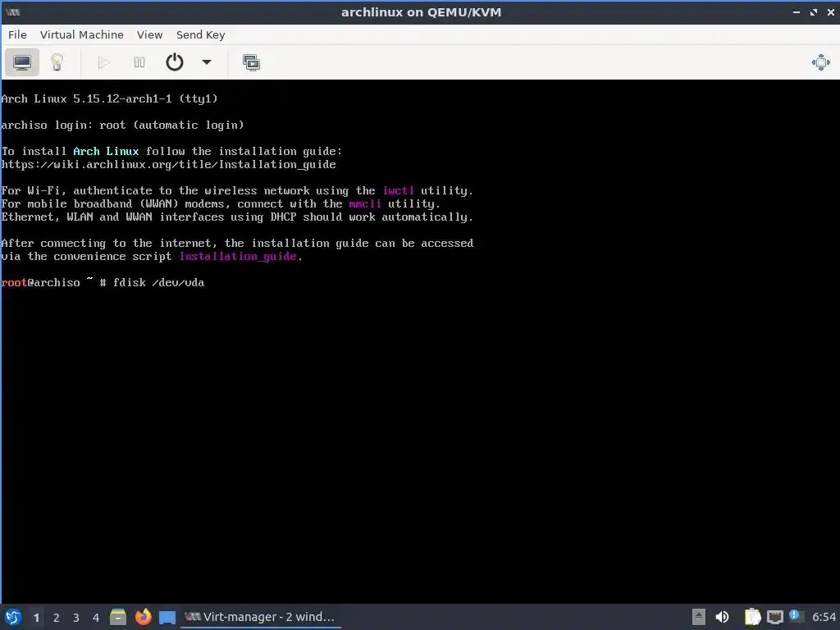Viewport: 840px width, 630px height.
Task: Expand the shutdown options dropdown arrow
Action: pos(206,62)
